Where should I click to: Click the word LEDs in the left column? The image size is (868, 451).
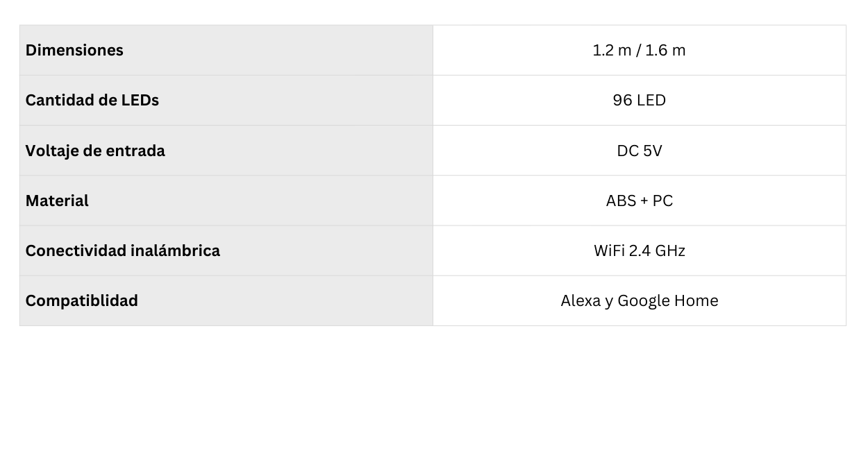(x=140, y=100)
